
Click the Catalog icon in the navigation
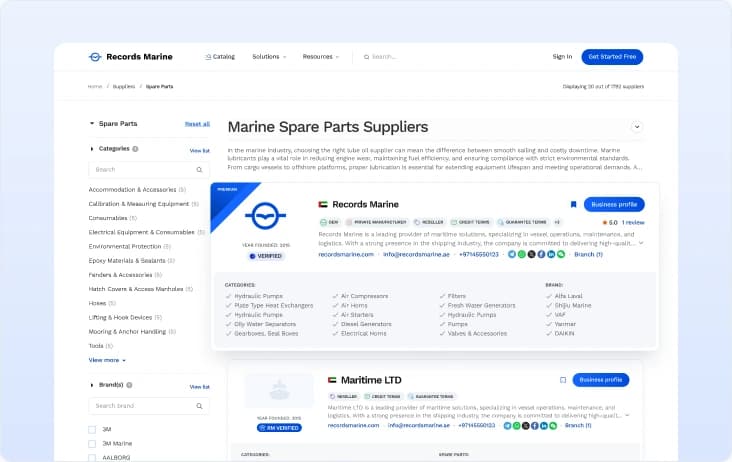tap(208, 57)
